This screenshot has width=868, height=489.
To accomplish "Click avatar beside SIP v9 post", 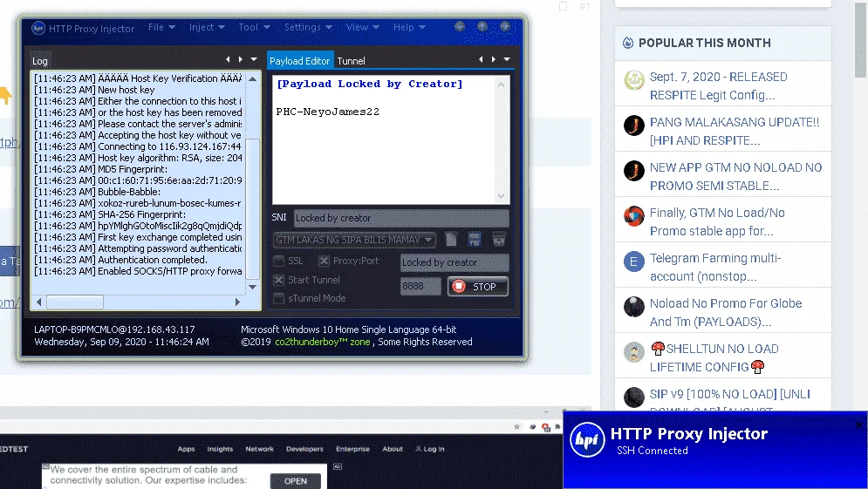I will (x=634, y=397).
